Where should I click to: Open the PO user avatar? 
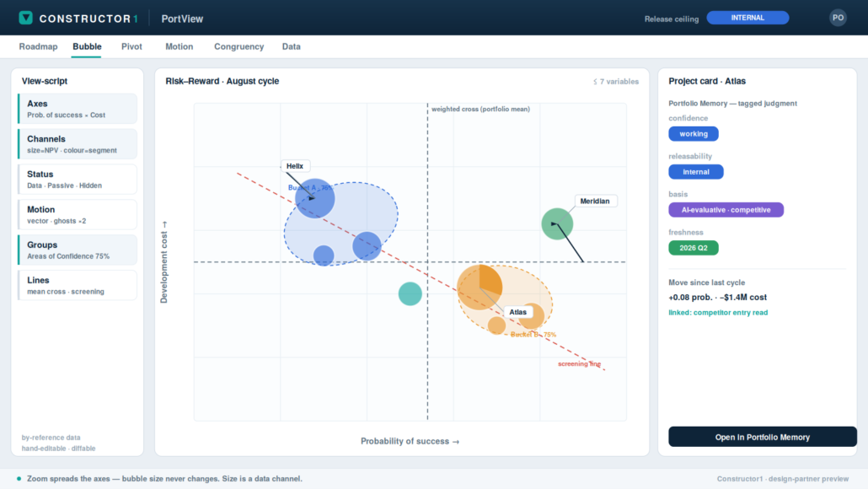[x=838, y=18]
